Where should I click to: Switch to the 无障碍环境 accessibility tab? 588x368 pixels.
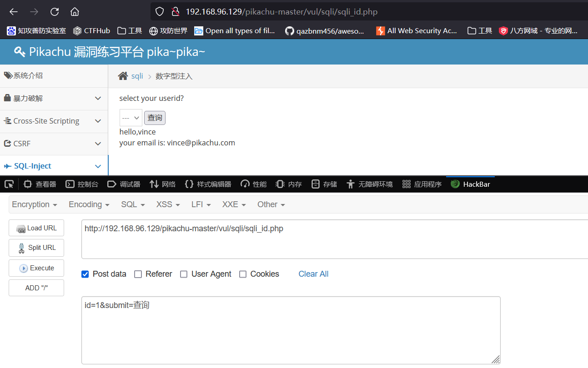point(369,184)
